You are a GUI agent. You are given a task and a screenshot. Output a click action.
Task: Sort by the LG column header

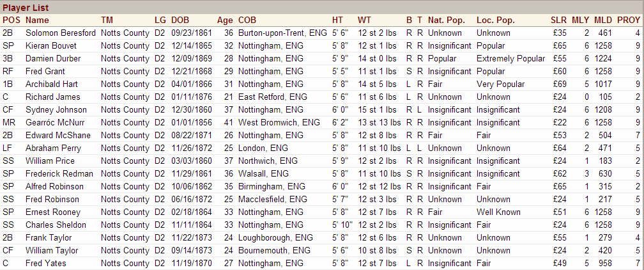(x=160, y=20)
